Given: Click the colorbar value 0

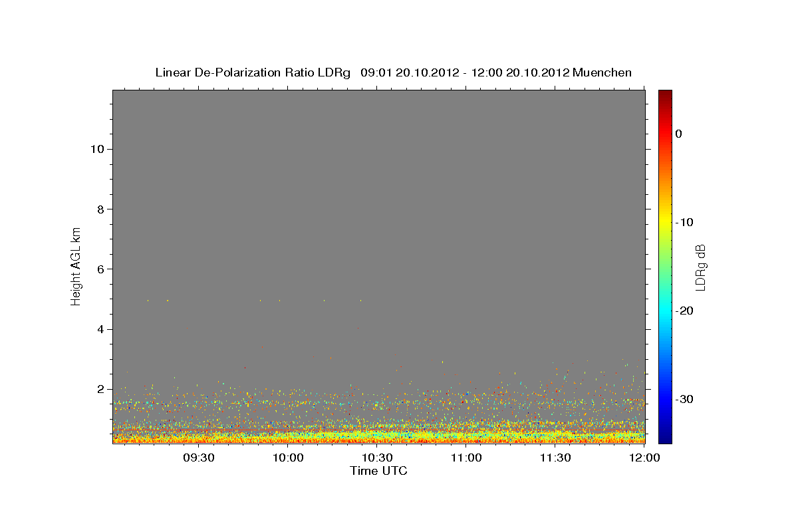Looking at the screenshot, I should click(x=679, y=134).
